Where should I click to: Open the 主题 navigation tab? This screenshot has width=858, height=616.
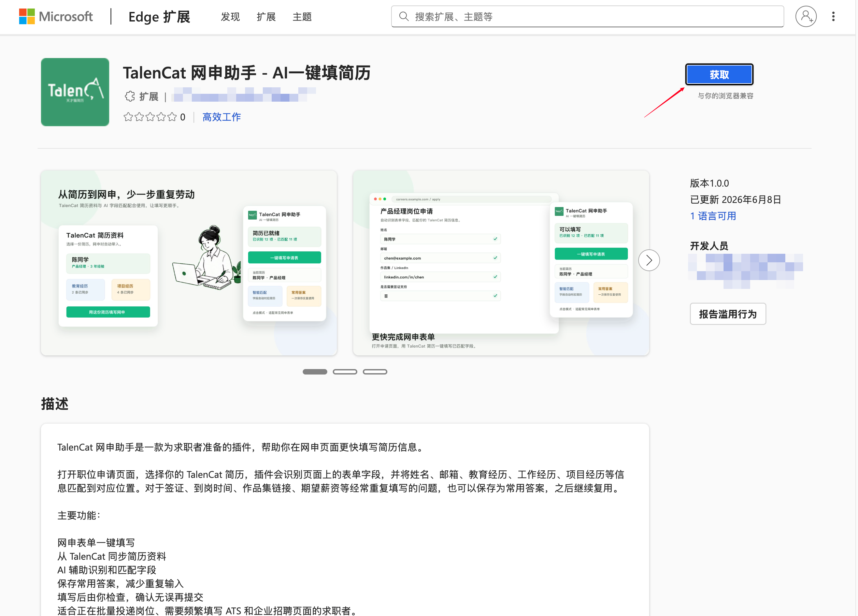point(302,17)
